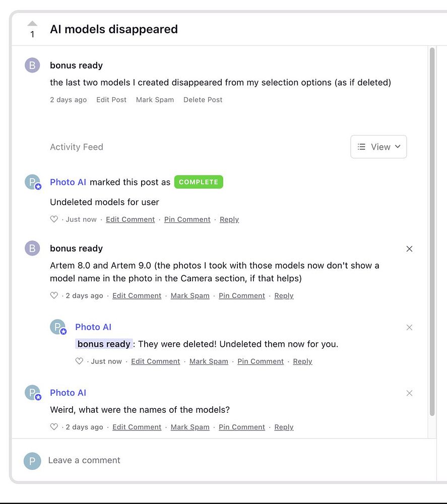Reply to the Artem 8.0 comment
The image size is (447, 504).
(x=284, y=296)
